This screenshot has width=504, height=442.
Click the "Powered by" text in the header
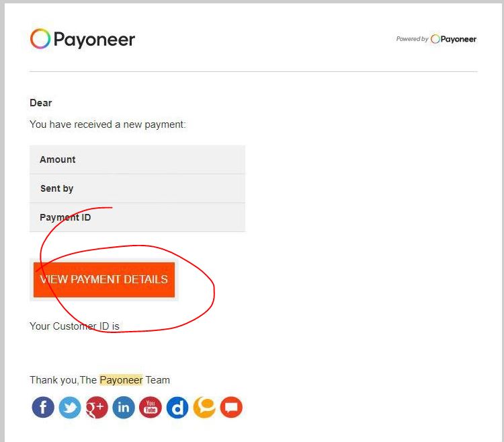coord(412,39)
